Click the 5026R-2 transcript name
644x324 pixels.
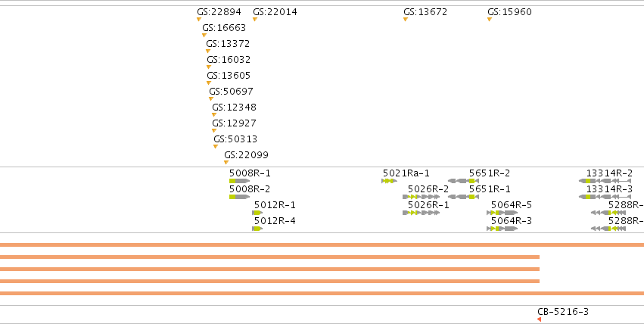(428, 189)
